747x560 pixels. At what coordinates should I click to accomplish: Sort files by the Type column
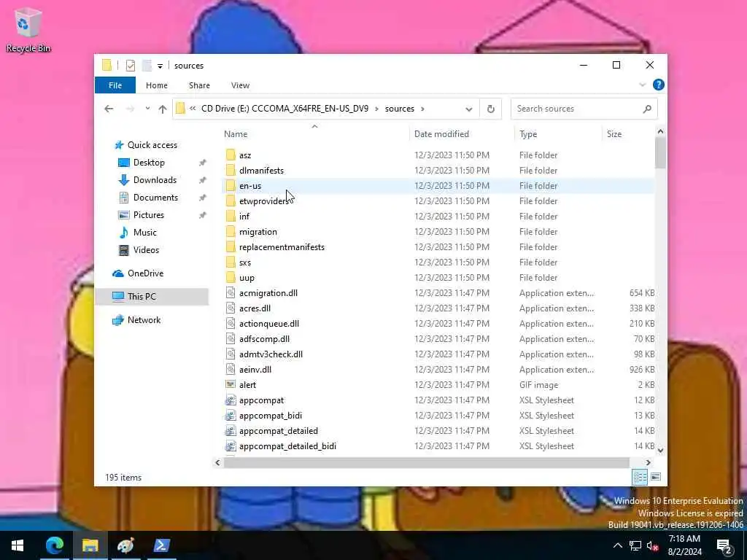[x=558, y=134]
